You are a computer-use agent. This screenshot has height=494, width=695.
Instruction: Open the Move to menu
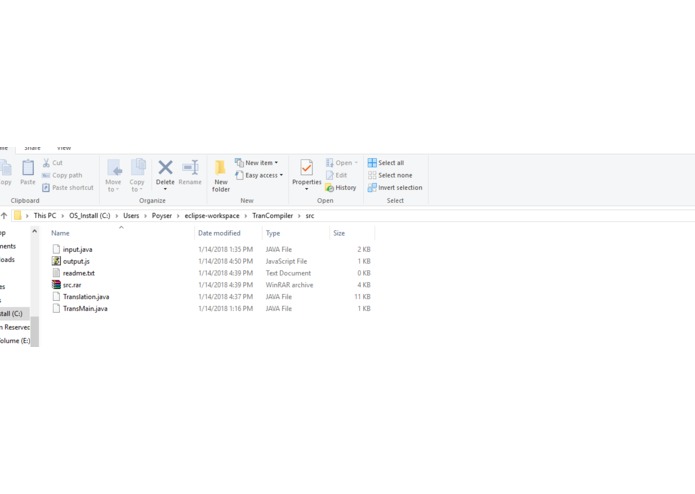point(113,175)
